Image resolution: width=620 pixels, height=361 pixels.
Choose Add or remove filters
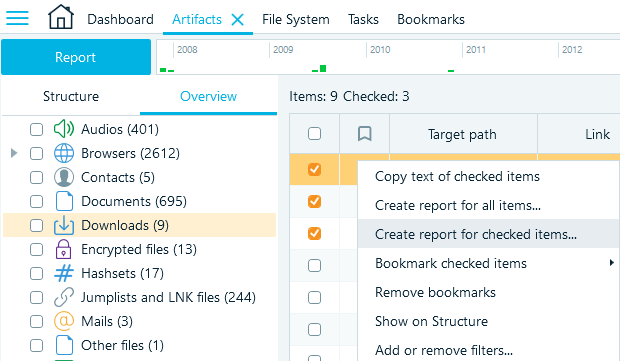(444, 350)
